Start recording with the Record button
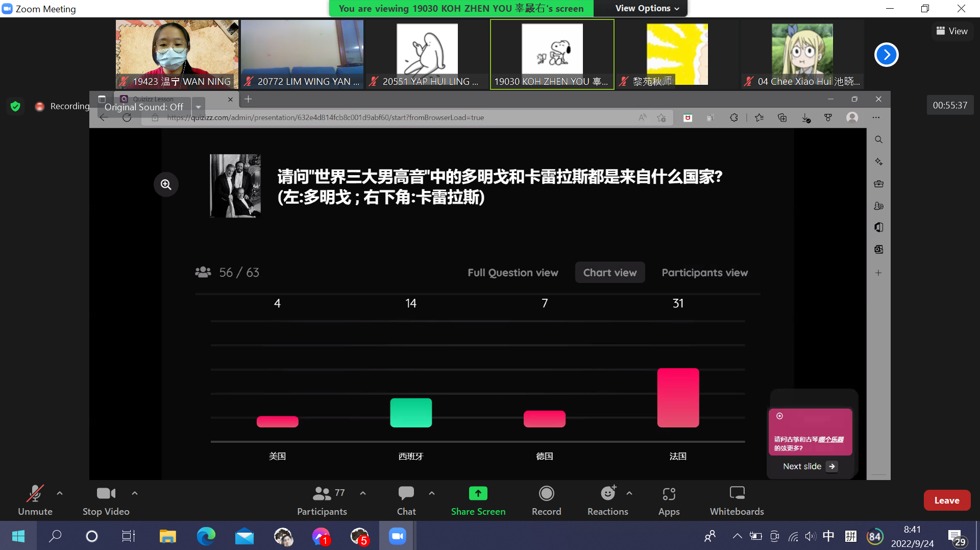980x550 pixels. tap(547, 500)
